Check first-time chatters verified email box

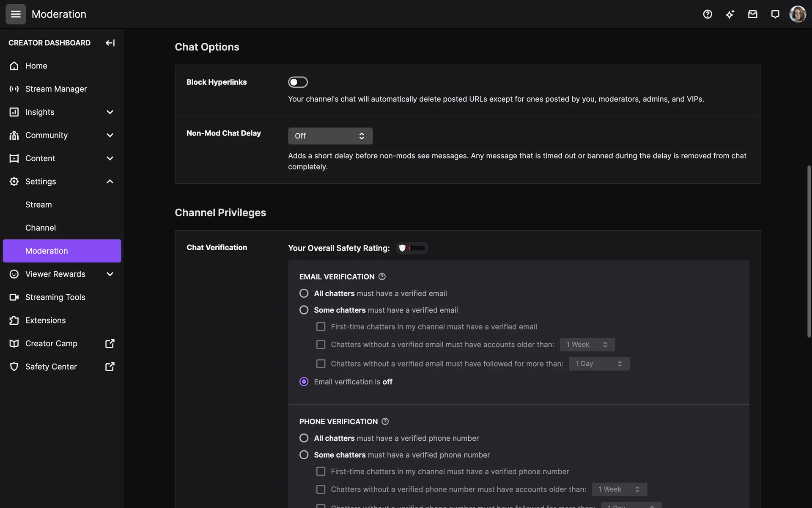[321, 327]
